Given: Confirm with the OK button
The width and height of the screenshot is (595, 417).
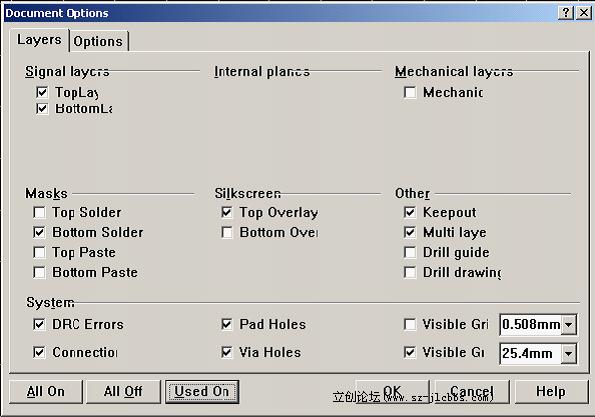Looking at the screenshot, I should pos(393,392).
